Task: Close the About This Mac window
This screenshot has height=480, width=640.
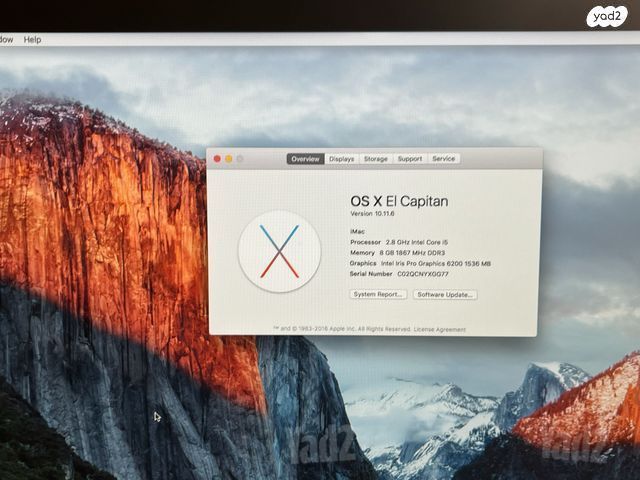Action: coord(217,159)
